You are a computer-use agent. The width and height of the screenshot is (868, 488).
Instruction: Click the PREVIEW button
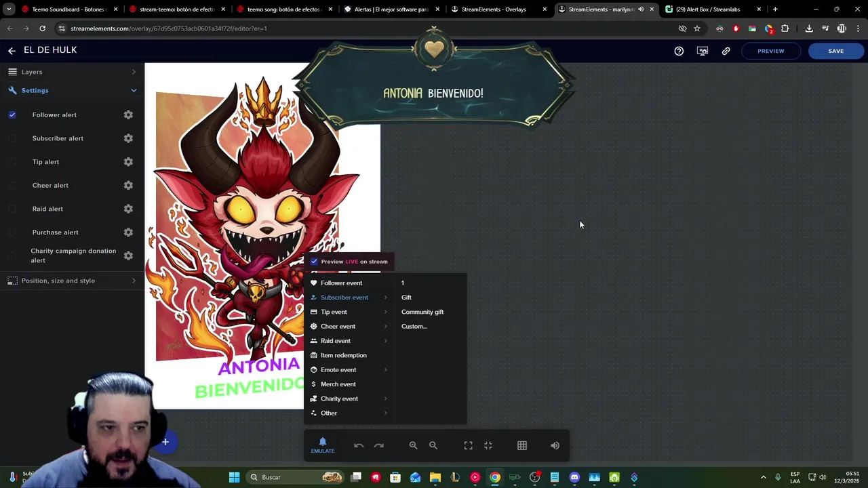point(771,51)
